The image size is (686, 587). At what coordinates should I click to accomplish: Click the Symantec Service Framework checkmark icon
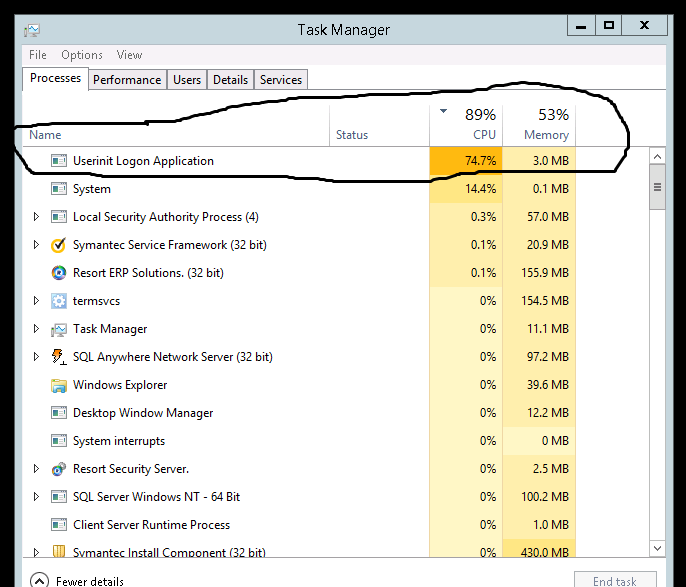[59, 245]
